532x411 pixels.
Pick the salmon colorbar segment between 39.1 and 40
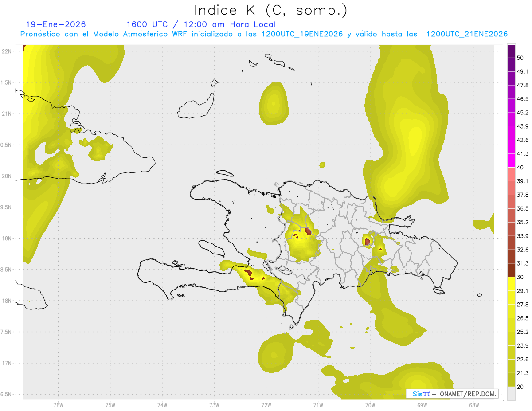511,175
